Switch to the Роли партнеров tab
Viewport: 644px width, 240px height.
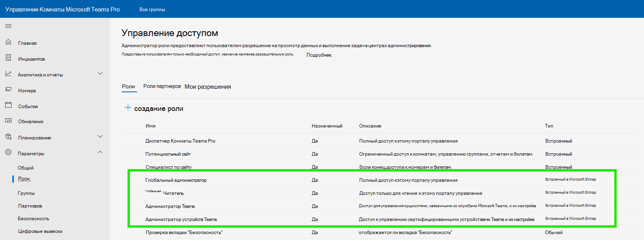162,86
